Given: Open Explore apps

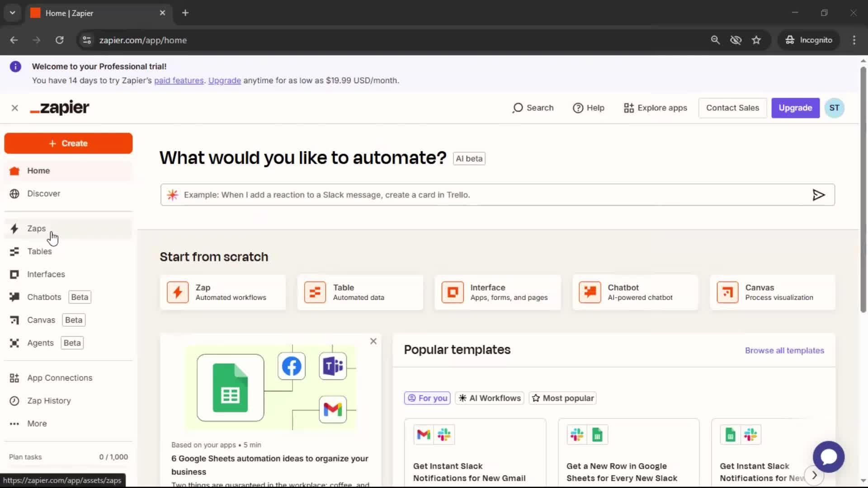Looking at the screenshot, I should click(x=655, y=108).
